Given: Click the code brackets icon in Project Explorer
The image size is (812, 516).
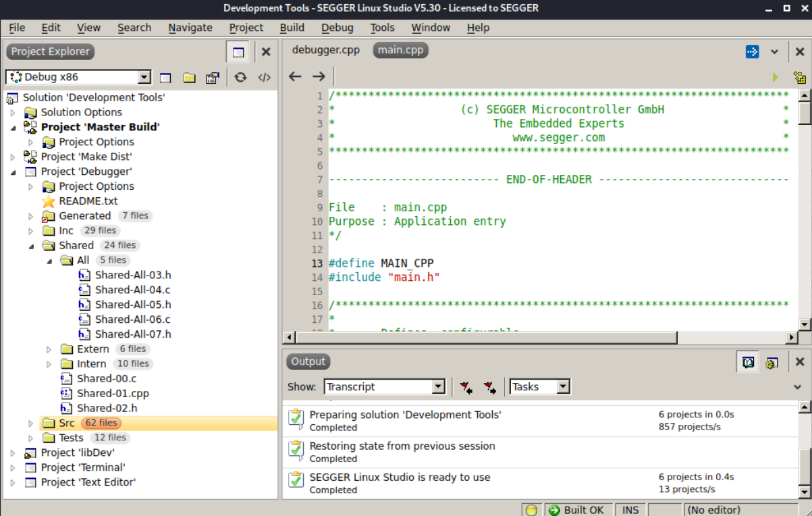Looking at the screenshot, I should pyautogui.click(x=264, y=78).
